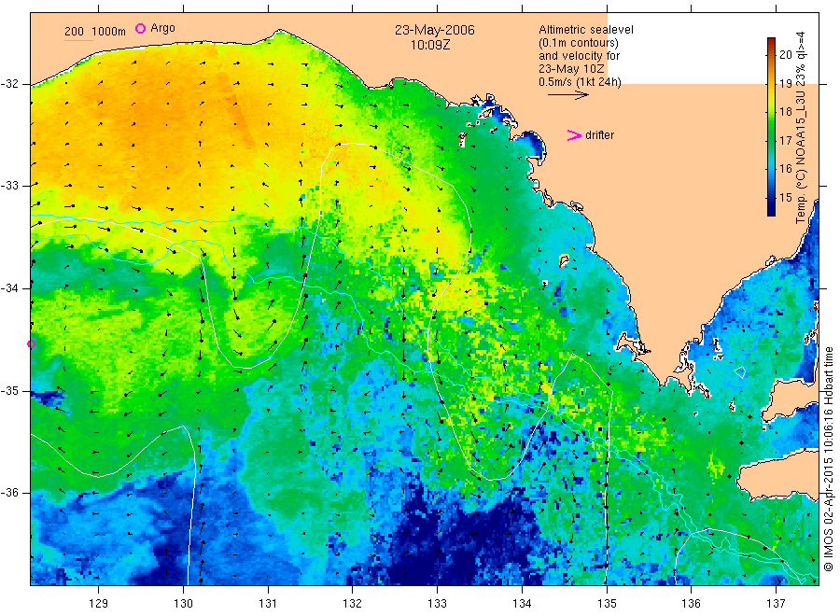Click longitude axis label 131

(268, 604)
